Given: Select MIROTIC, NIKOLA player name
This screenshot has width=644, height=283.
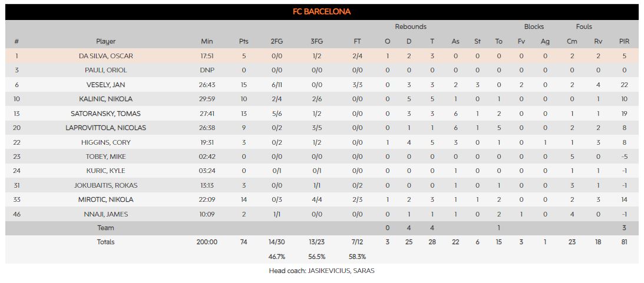Looking at the screenshot, I should pos(106,199).
